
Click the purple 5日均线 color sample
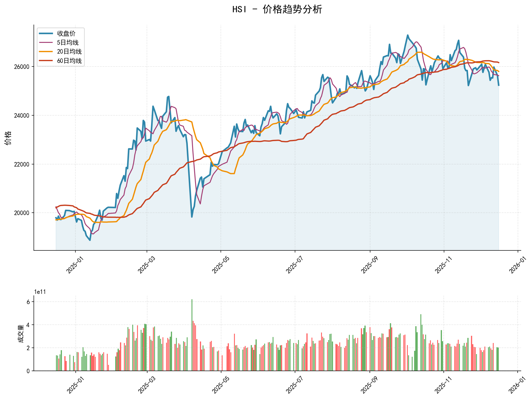[46, 43]
